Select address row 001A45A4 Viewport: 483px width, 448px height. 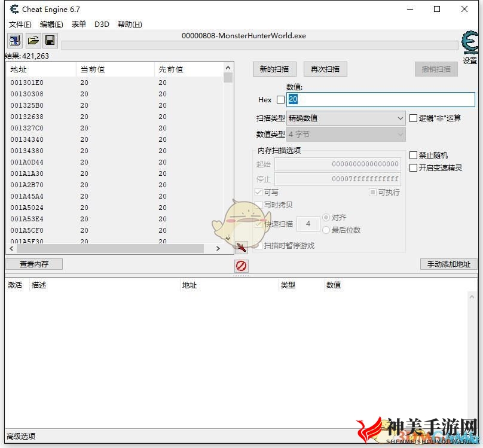115,197
